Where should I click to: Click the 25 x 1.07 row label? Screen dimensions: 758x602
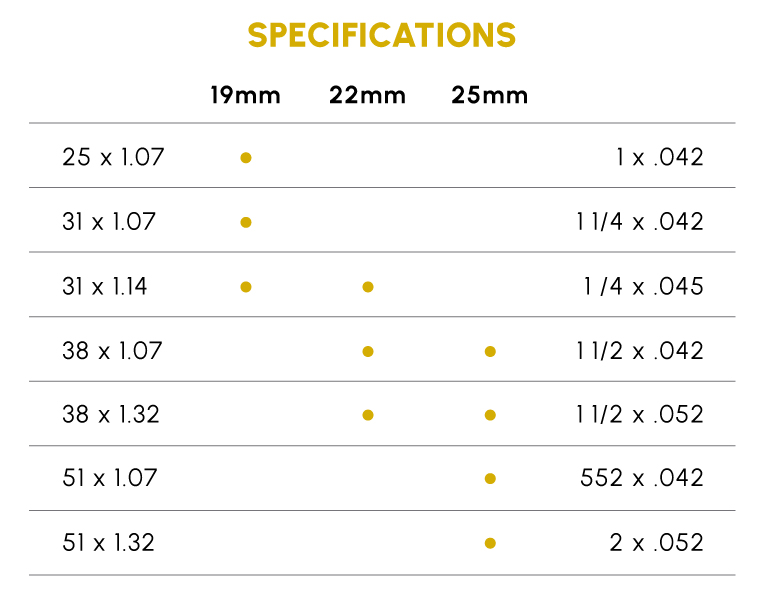[x=113, y=157]
